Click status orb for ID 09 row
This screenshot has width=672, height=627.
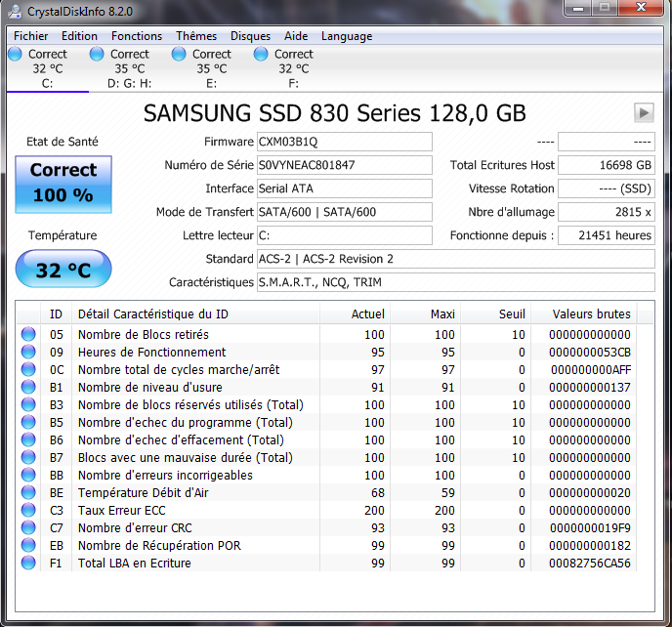(x=28, y=352)
